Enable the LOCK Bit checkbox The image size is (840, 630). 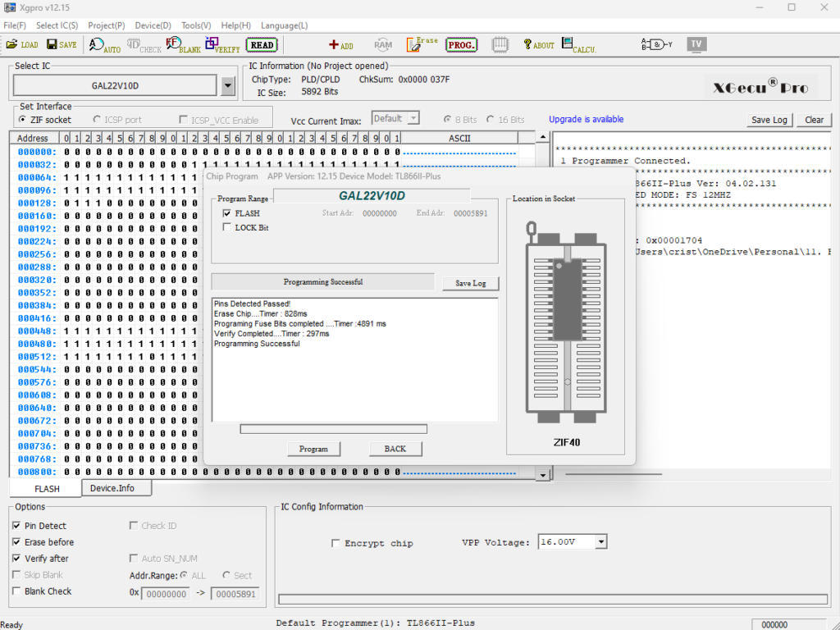[x=227, y=227]
